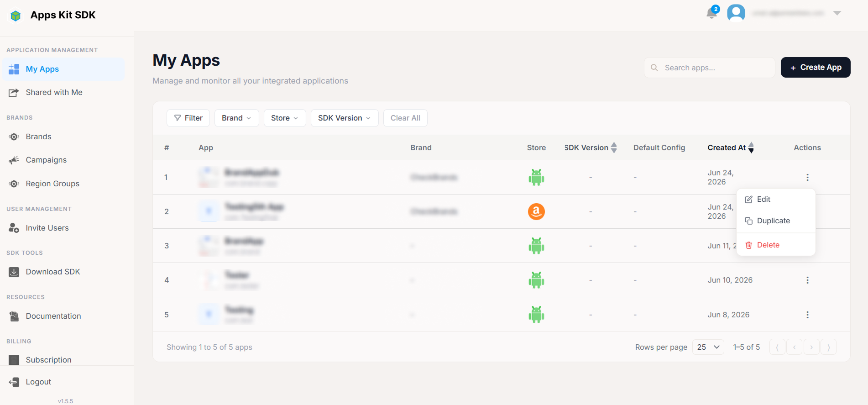
Task: Open the three-dot actions menu for row 4
Action: (807, 280)
